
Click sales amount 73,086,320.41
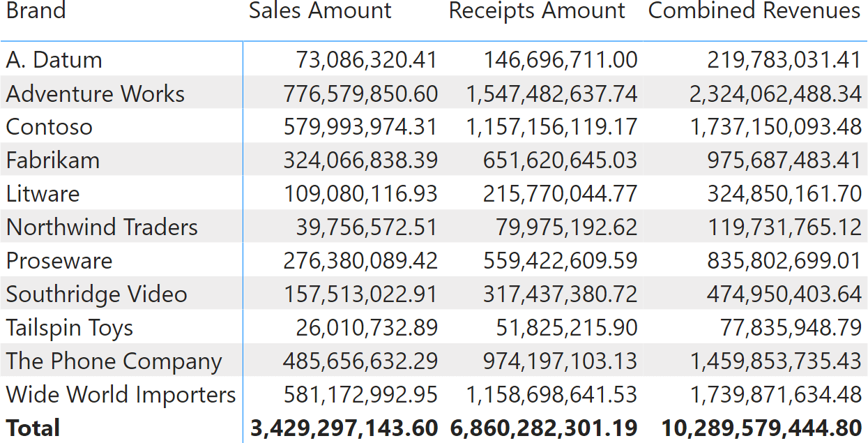[x=367, y=60]
